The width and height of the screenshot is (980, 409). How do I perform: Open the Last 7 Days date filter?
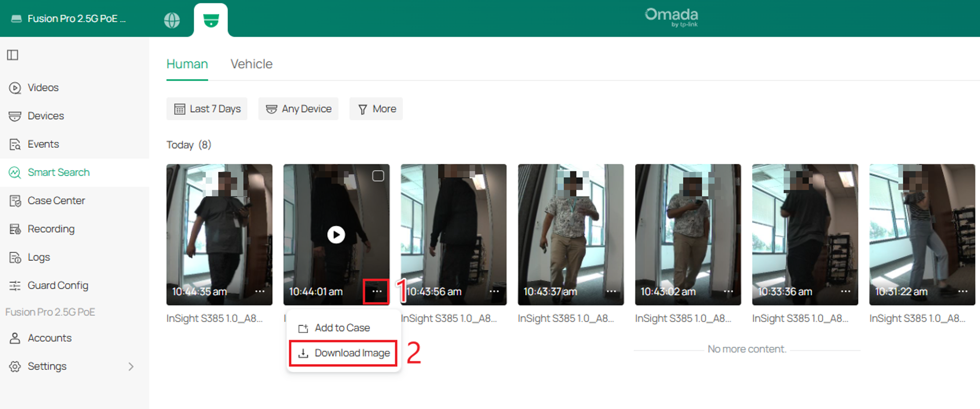coord(207,109)
